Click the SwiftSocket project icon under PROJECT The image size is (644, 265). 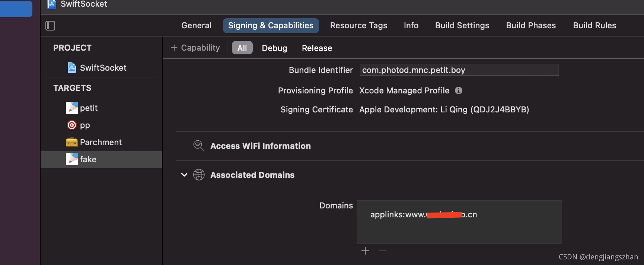pyautogui.click(x=72, y=67)
